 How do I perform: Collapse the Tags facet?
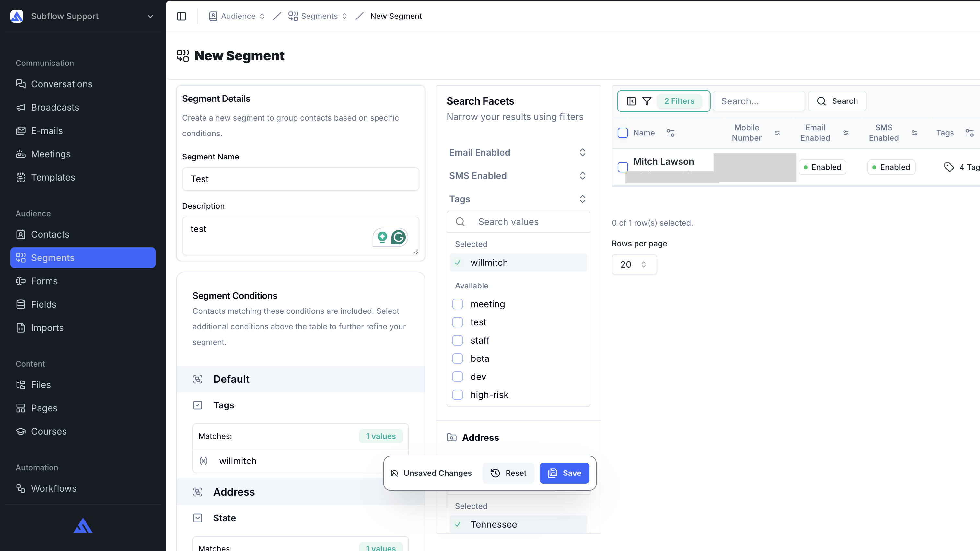tap(518, 199)
